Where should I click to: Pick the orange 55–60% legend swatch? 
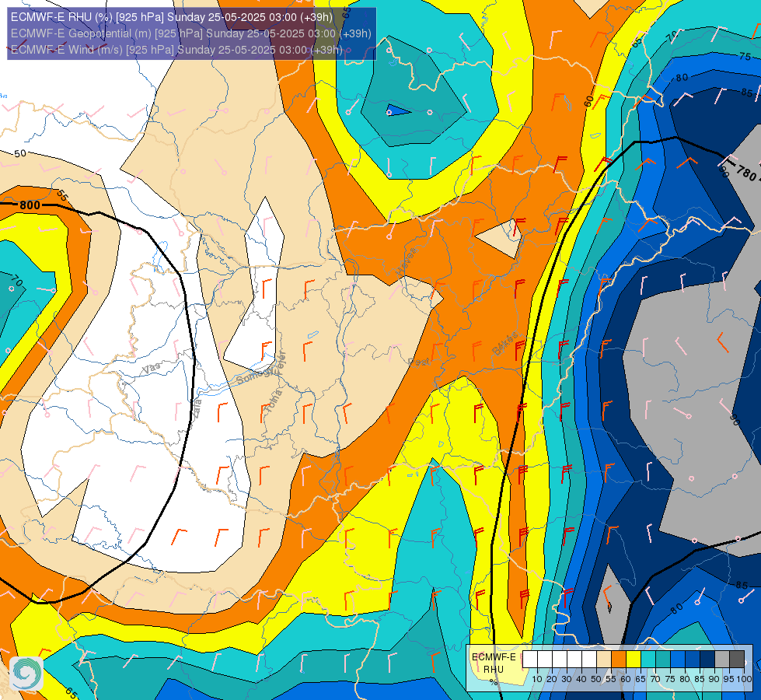click(x=619, y=659)
